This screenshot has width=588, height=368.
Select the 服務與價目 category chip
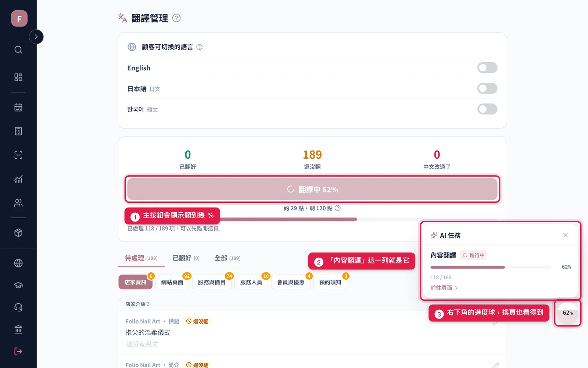(x=212, y=282)
